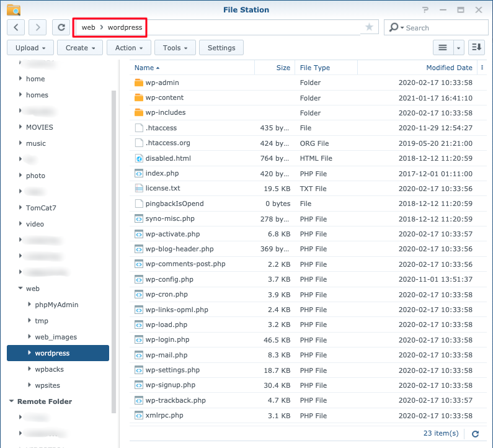Click the File Station help question mark
The image size is (493, 448).
coord(425,10)
